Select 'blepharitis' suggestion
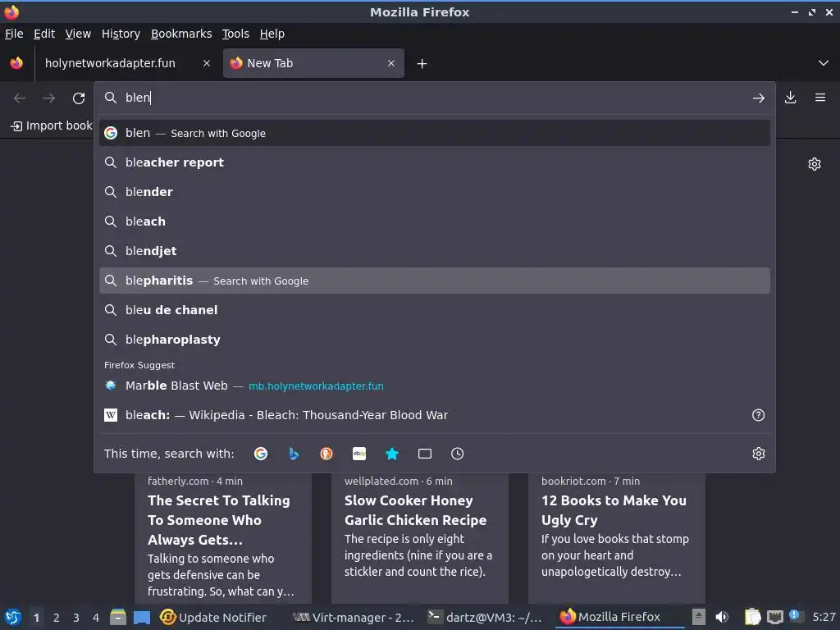 pyautogui.click(x=435, y=281)
